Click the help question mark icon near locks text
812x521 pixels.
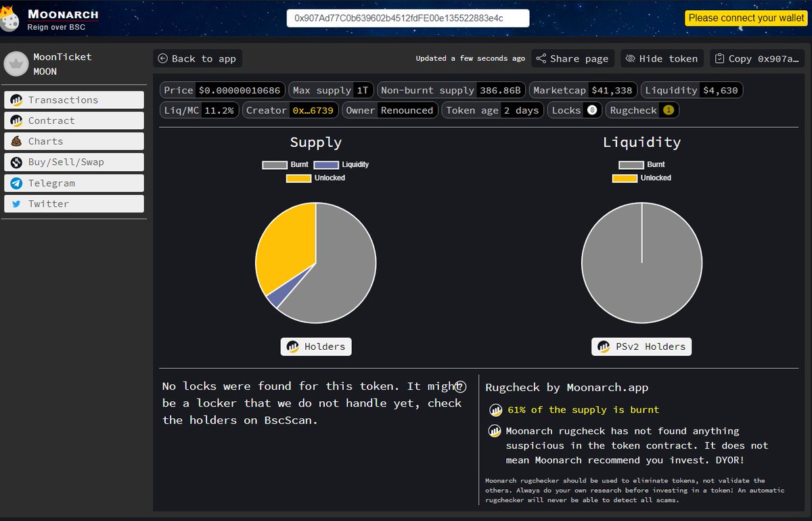point(460,386)
